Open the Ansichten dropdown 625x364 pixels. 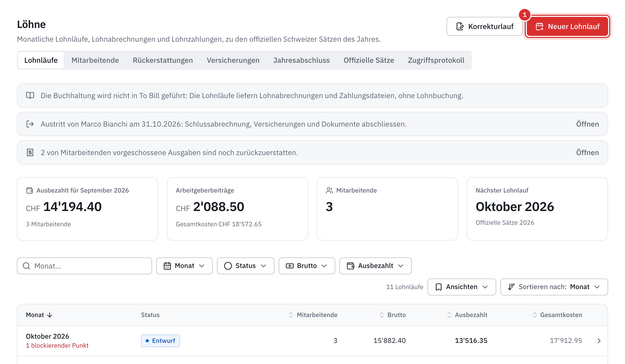[x=462, y=287]
